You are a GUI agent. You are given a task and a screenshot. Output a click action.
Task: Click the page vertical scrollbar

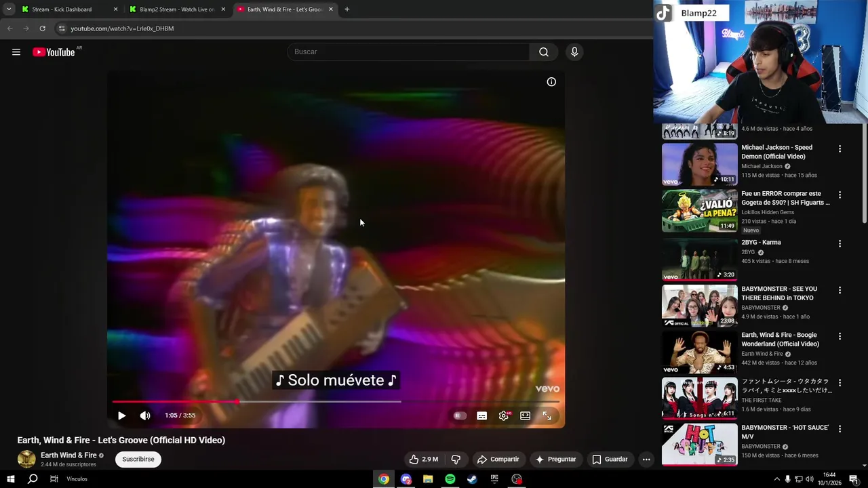(864, 173)
